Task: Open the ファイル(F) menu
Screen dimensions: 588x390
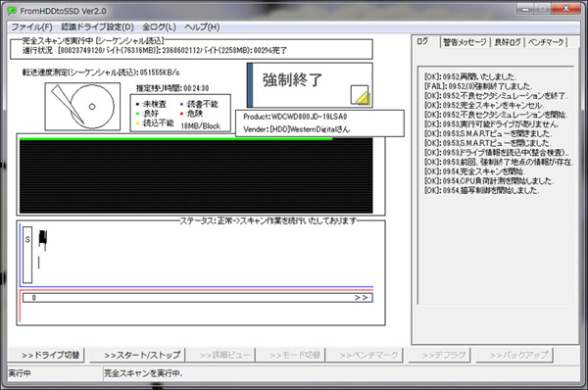Action: (32, 27)
